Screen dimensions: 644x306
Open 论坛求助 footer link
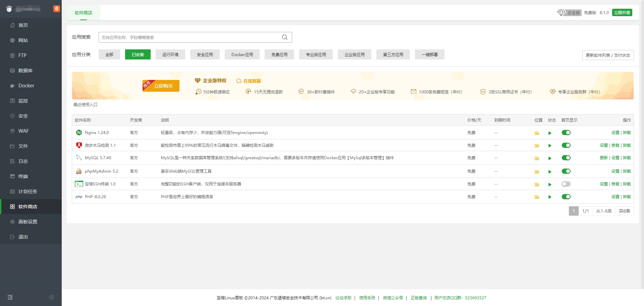click(343, 298)
